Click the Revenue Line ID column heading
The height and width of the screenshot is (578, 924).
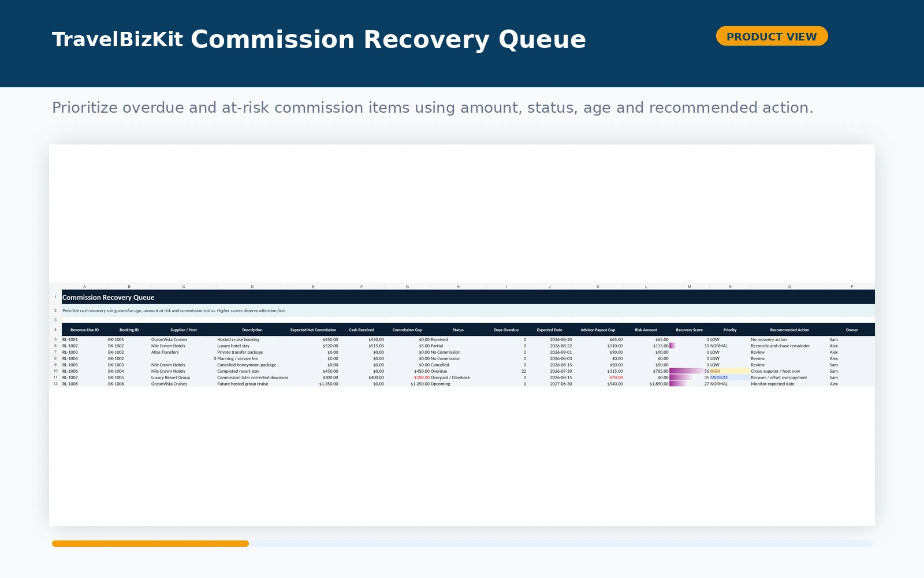click(84, 330)
